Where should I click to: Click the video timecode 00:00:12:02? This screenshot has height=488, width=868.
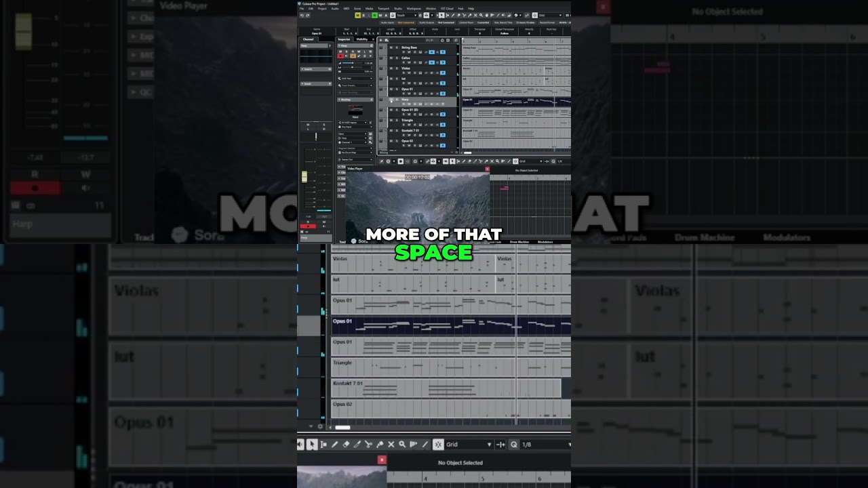tap(418, 177)
